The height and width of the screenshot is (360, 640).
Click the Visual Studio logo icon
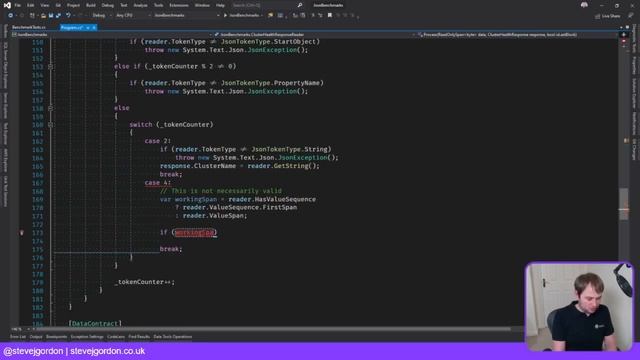7,5
